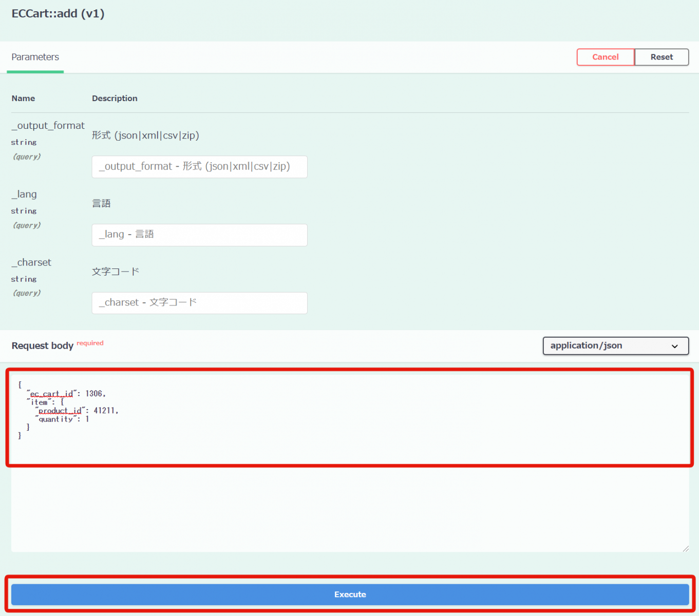The height and width of the screenshot is (616, 699).
Task: Click the 形式 (json|xml|csv|zip) description text
Action: (x=145, y=136)
